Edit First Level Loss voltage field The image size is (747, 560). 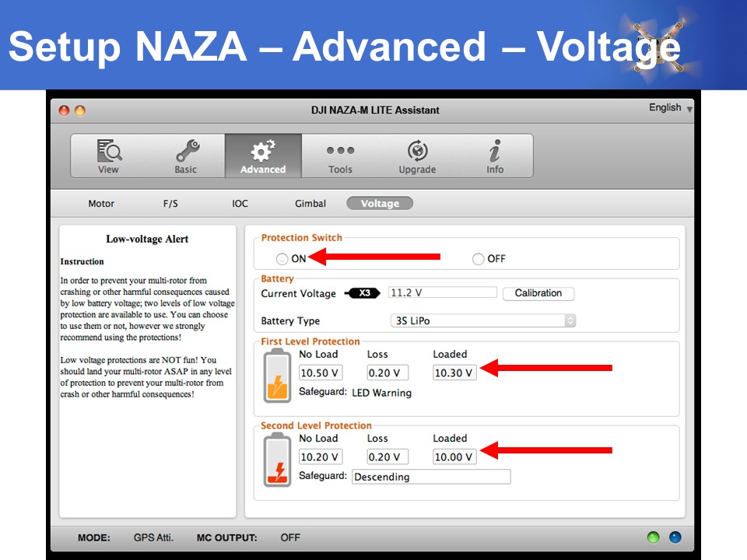pos(388,373)
